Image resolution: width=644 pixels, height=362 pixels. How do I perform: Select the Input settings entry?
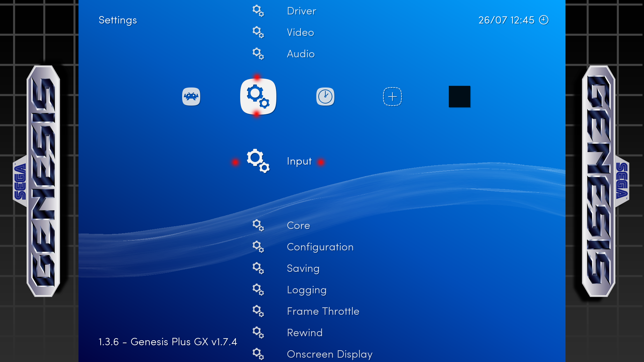tap(299, 161)
